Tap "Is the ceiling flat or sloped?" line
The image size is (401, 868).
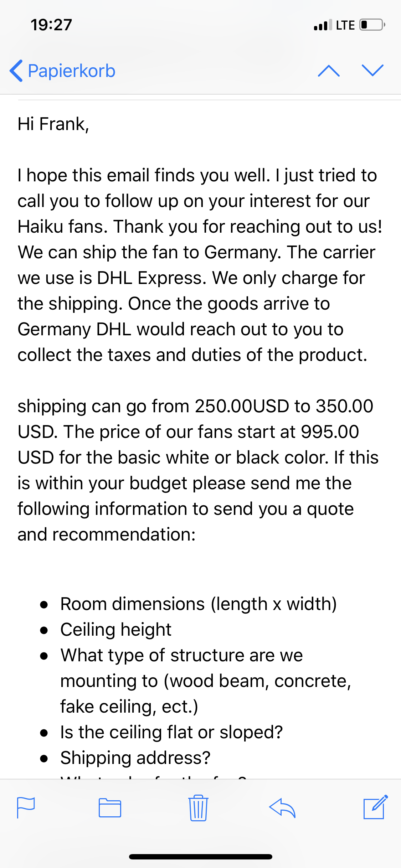pos(171,732)
